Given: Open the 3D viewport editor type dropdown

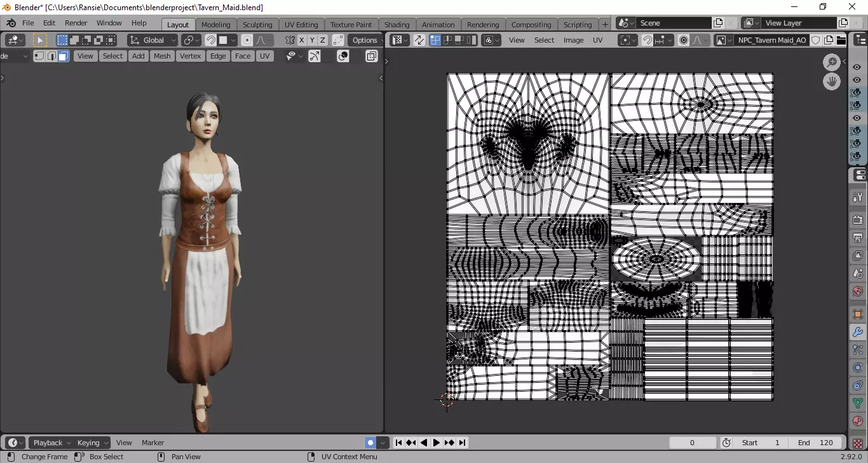Looking at the screenshot, I should tap(15, 40).
